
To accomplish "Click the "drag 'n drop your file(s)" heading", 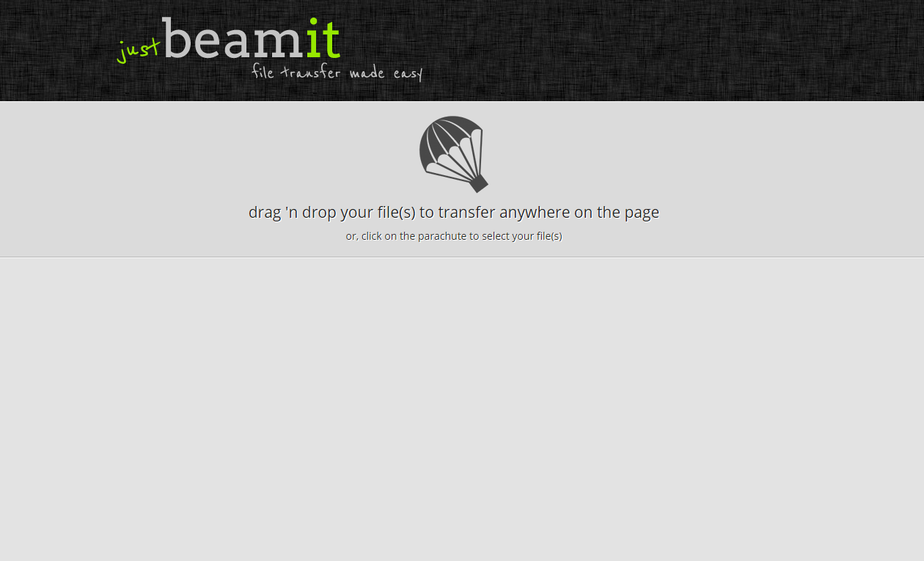I will [454, 213].
